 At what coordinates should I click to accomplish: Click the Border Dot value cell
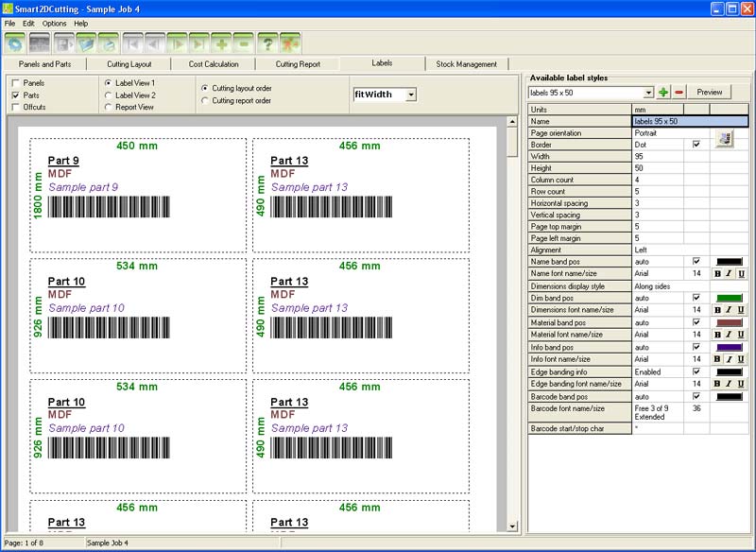(658, 145)
